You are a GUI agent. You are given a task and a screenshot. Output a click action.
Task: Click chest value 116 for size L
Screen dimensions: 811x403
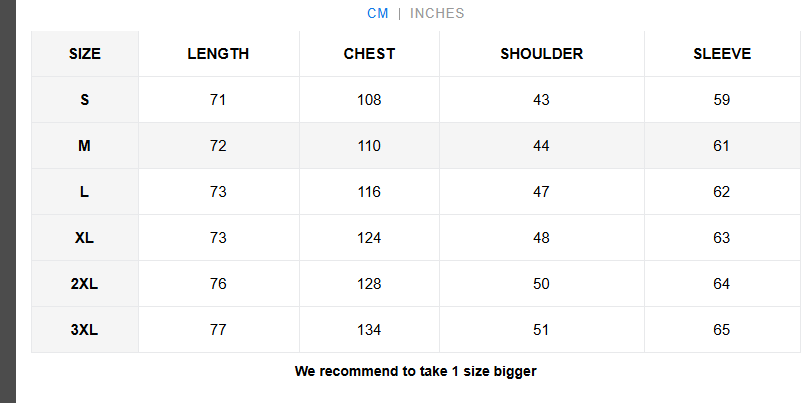(369, 192)
